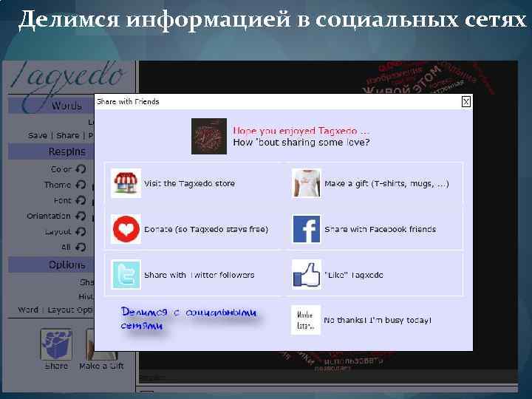Select Donate (so Tagxedo stays free)
Screen dimensions: 532x399
(206, 229)
